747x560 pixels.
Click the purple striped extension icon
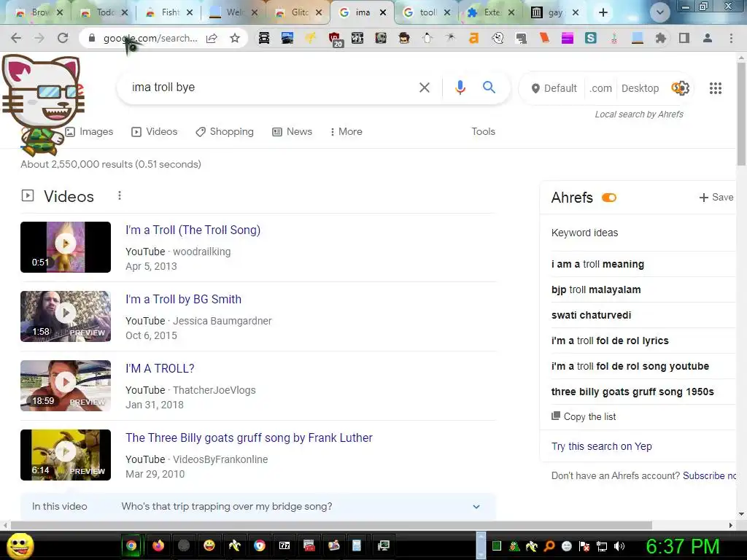tap(568, 38)
